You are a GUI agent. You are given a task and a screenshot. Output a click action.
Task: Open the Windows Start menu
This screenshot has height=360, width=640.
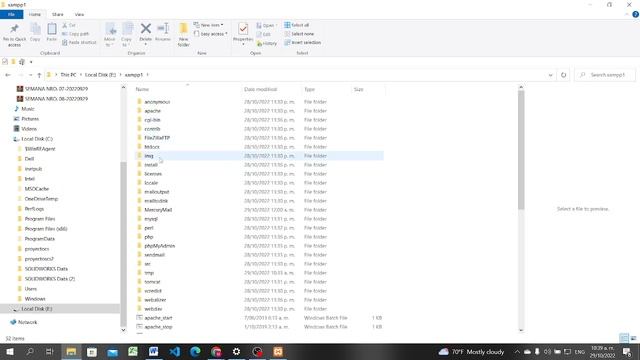click(x=10, y=352)
